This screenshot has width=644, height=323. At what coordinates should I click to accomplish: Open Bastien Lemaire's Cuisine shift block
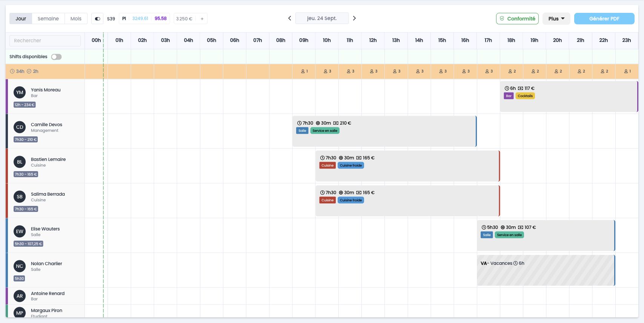(407, 166)
